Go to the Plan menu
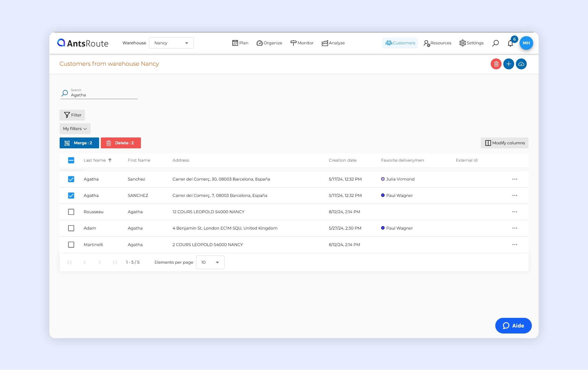 [240, 43]
